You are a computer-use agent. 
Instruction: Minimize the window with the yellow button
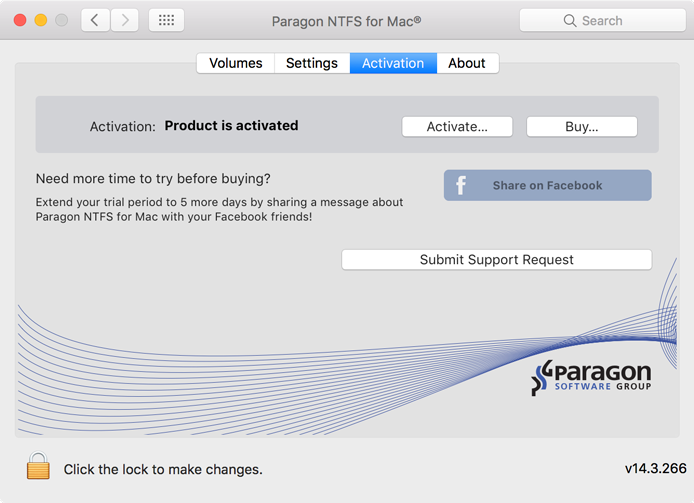point(41,20)
